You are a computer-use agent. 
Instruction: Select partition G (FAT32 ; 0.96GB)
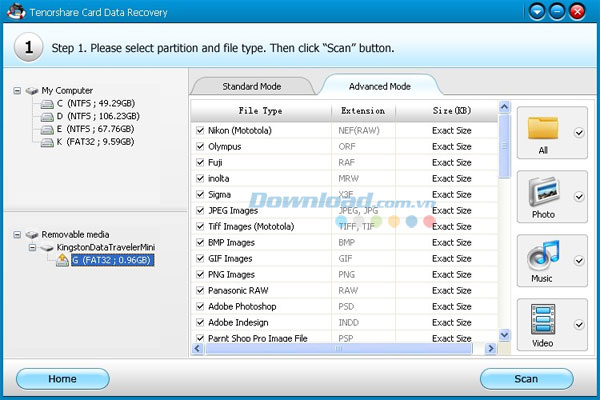point(112,260)
